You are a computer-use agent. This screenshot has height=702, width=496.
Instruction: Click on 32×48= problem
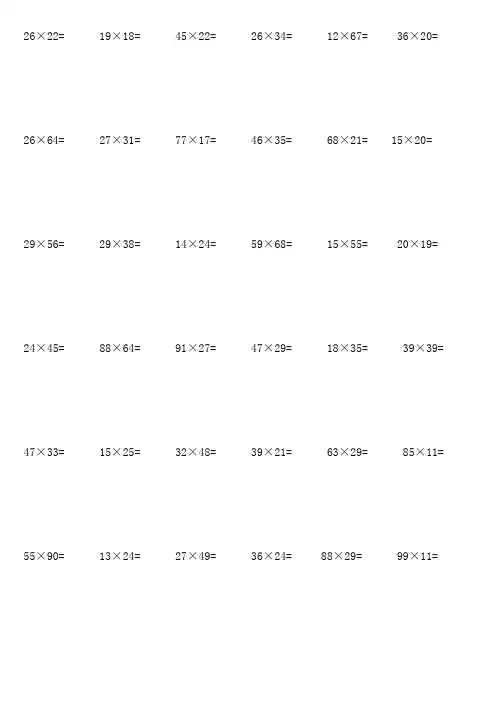196,452
